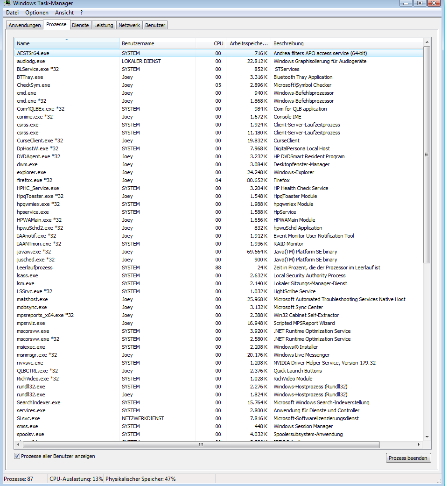Select the Com4QLBEx.exe *32 process
The width and height of the screenshot is (448, 486).
point(219,109)
